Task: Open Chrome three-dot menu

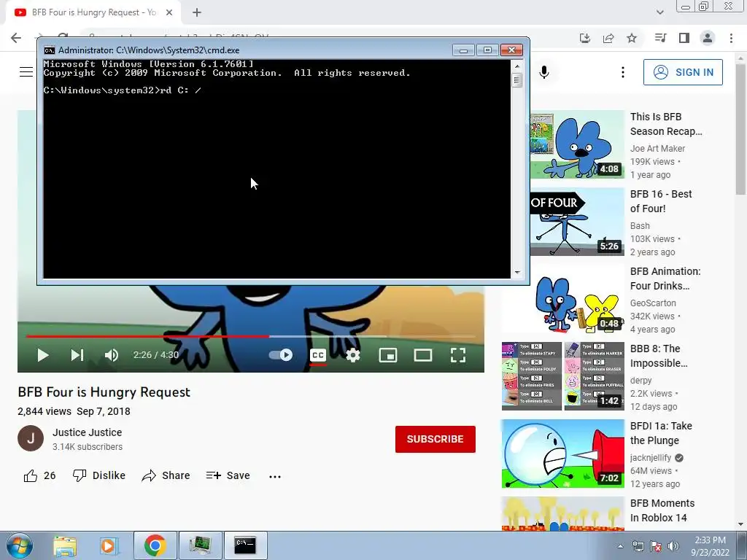Action: [x=731, y=38]
